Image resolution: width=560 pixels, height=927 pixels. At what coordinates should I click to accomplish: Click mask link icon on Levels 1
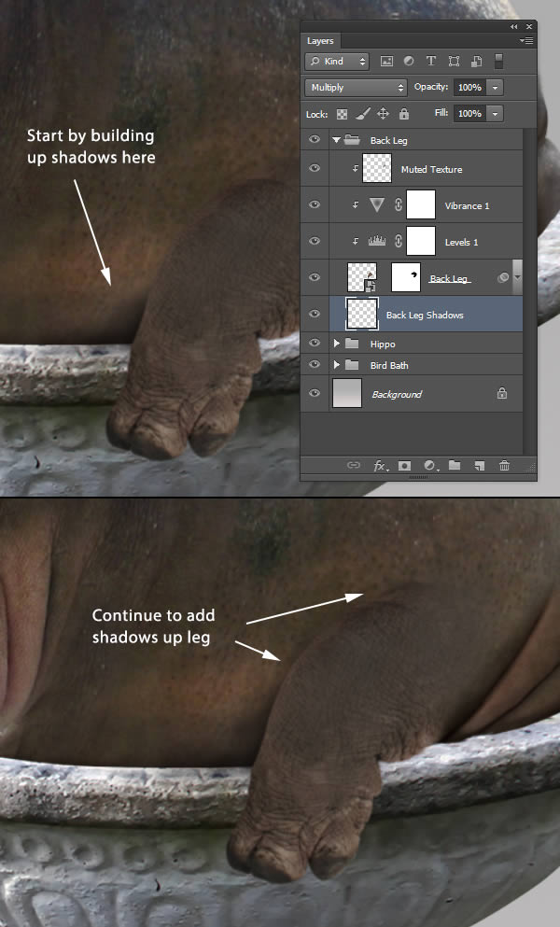tap(398, 241)
